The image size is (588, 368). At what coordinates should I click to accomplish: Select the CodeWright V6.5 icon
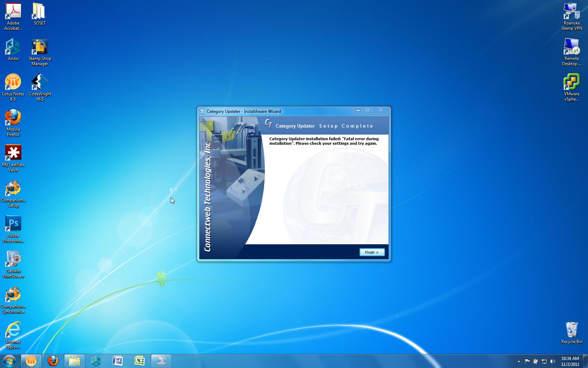[40, 87]
